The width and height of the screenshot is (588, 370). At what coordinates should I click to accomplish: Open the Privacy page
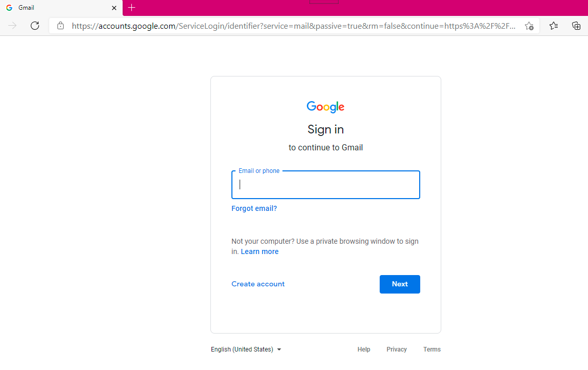(x=396, y=349)
